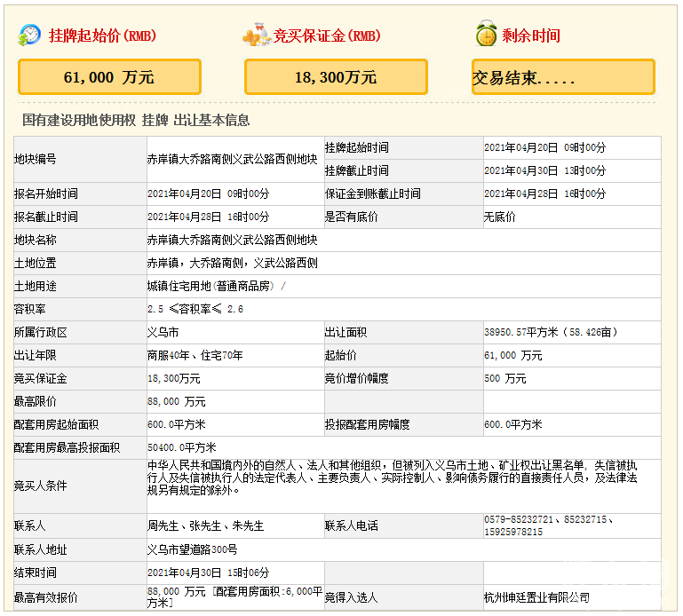The width and height of the screenshot is (683, 616).
Task: Click the 61,000 万元 starting price box
Action: [x=109, y=77]
